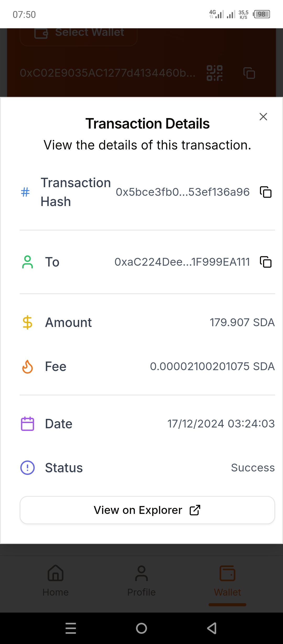Tap the Android back navigation button
Image resolution: width=283 pixels, height=644 pixels.
(212, 628)
